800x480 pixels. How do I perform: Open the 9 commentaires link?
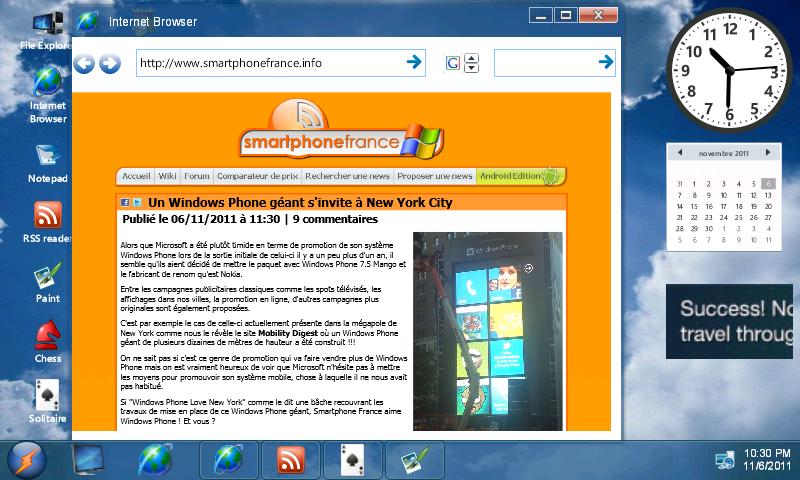tap(335, 219)
